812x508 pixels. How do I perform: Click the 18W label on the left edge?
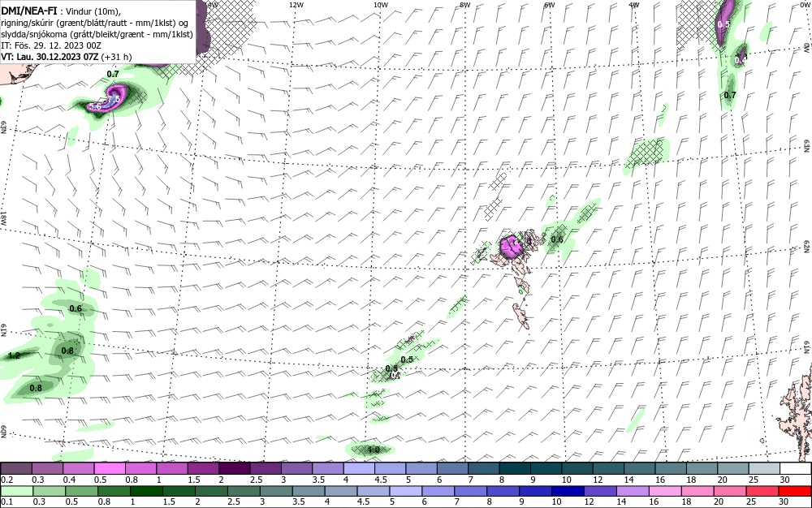3,217
